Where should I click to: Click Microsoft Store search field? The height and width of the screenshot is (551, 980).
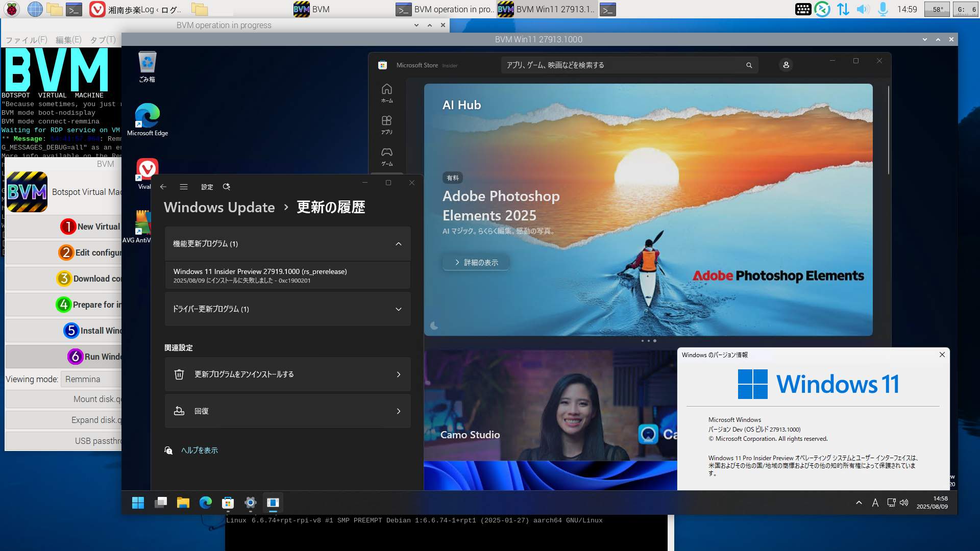coord(629,65)
